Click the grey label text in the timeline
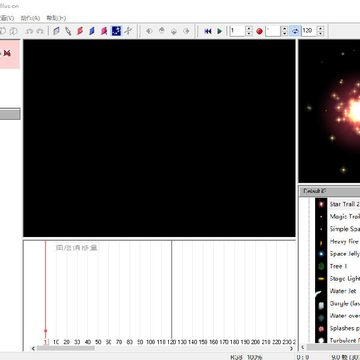360x360 pixels. [x=77, y=248]
